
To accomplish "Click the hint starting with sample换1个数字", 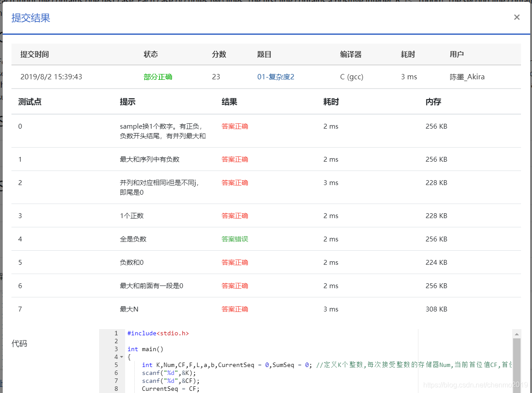I will click(x=163, y=131).
